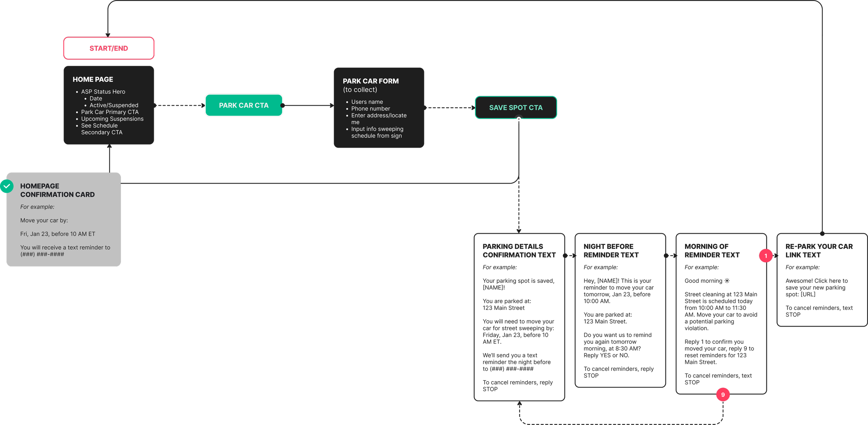Click the sun emoji after Good morning
This screenshot has height=425, width=868.
727,281
